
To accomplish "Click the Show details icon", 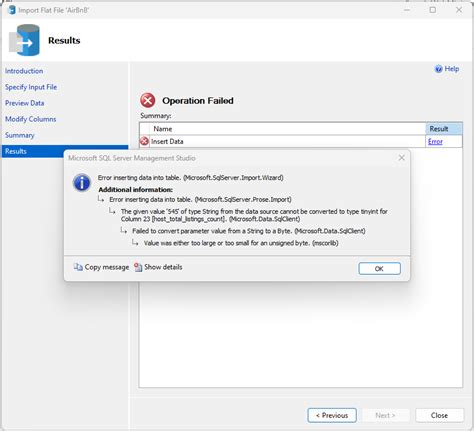I will (138, 267).
